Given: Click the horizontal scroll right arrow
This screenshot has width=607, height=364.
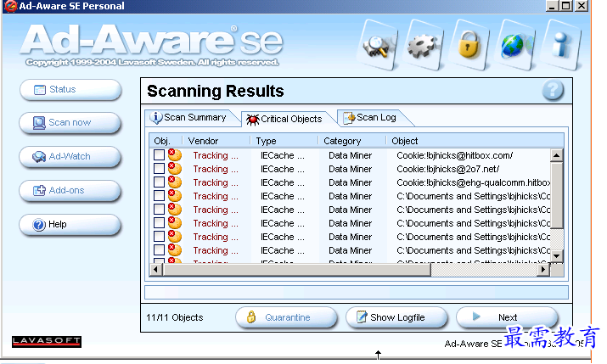Looking at the screenshot, I should click(x=543, y=269).
